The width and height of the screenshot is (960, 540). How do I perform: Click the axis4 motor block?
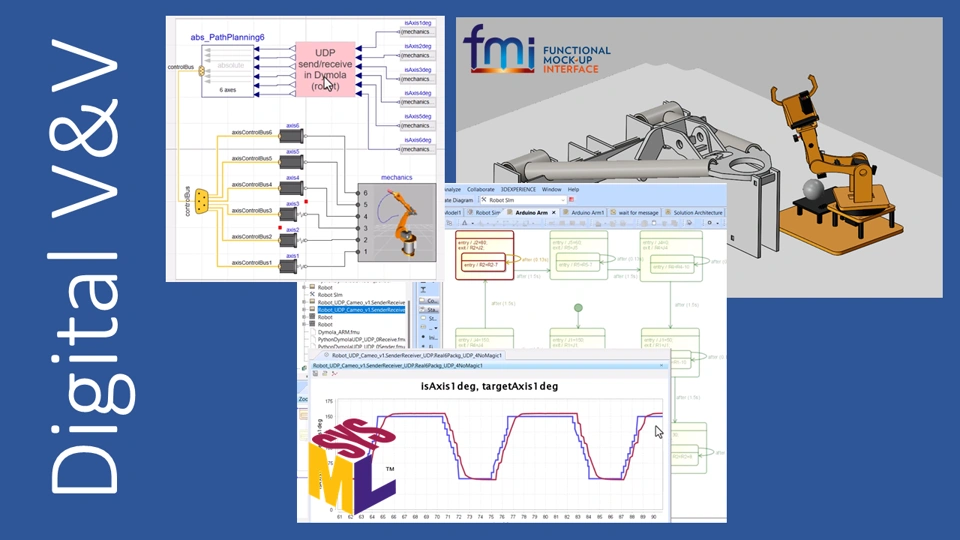291,188
